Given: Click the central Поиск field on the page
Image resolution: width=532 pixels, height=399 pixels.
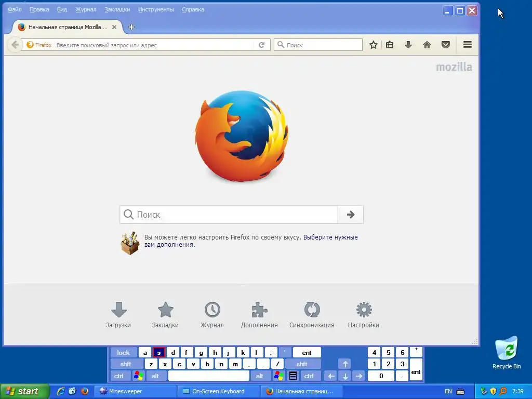Looking at the screenshot, I should point(229,215).
